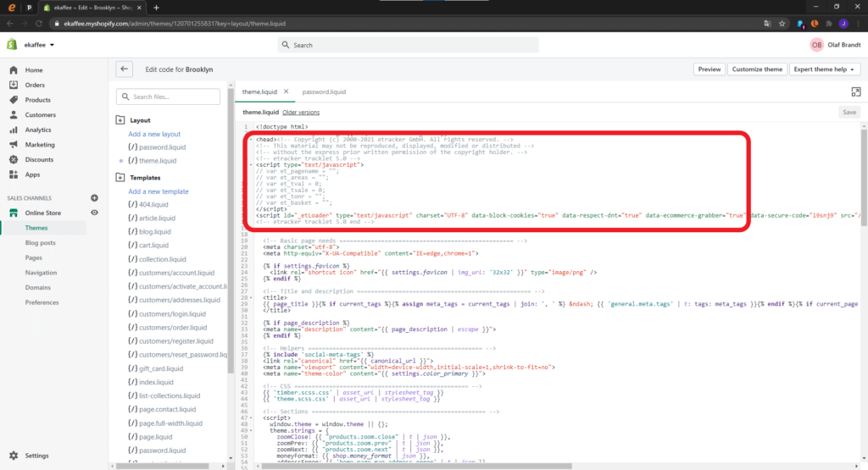Open Orders in the sidebar
This screenshot has width=868, height=470.
click(34, 86)
